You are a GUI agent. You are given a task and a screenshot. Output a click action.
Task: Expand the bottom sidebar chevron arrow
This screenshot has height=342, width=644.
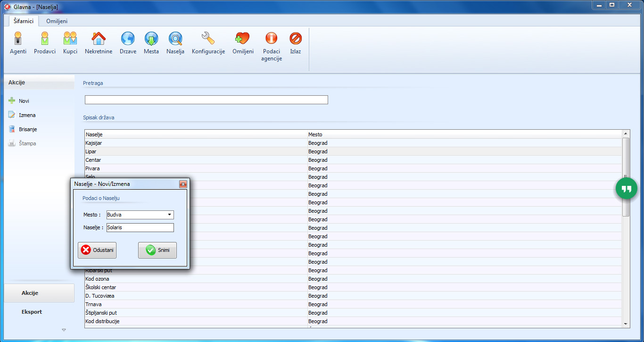pos(64,330)
